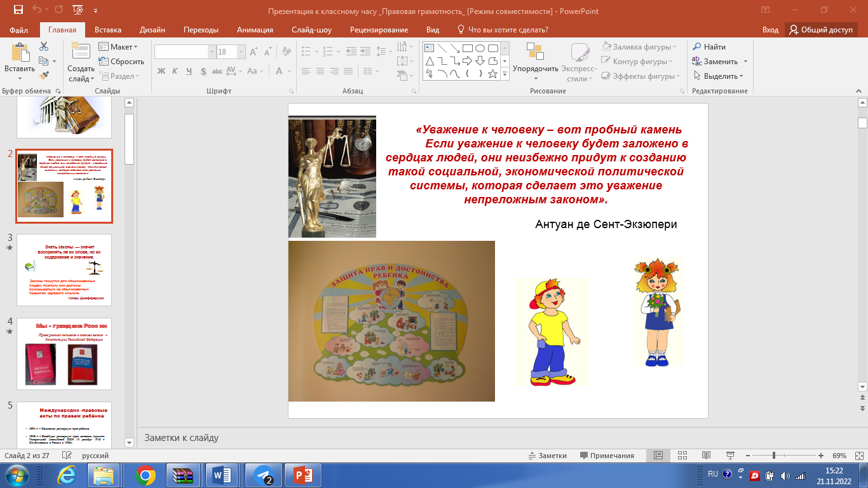Switch to slide sorter view icon
Screen dimensions: 868x488
click(x=682, y=456)
